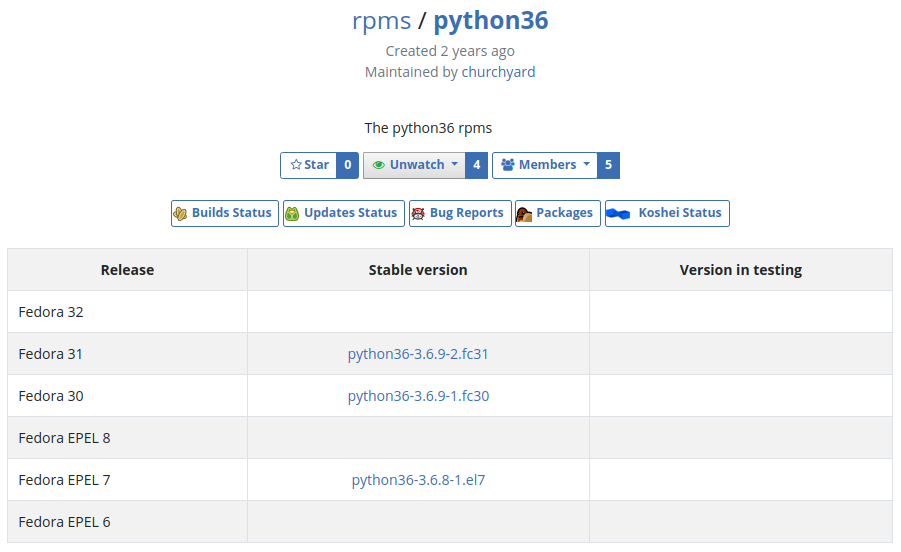Open Koshei Status page

click(x=667, y=213)
